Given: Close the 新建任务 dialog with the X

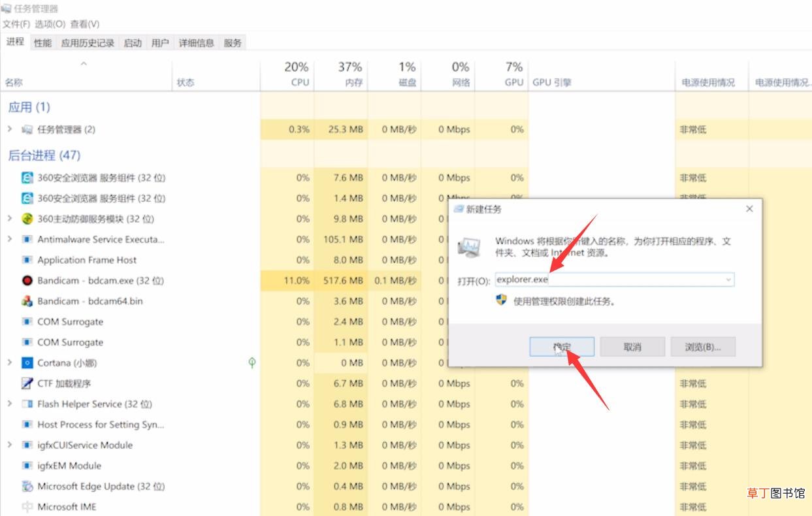Looking at the screenshot, I should pos(749,209).
